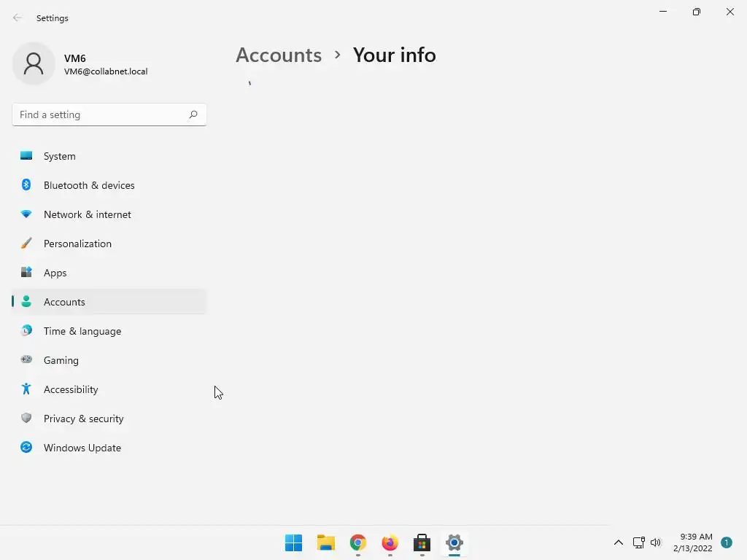The width and height of the screenshot is (747, 560).
Task: Launch File Explorer from the taskbar
Action: (x=326, y=542)
